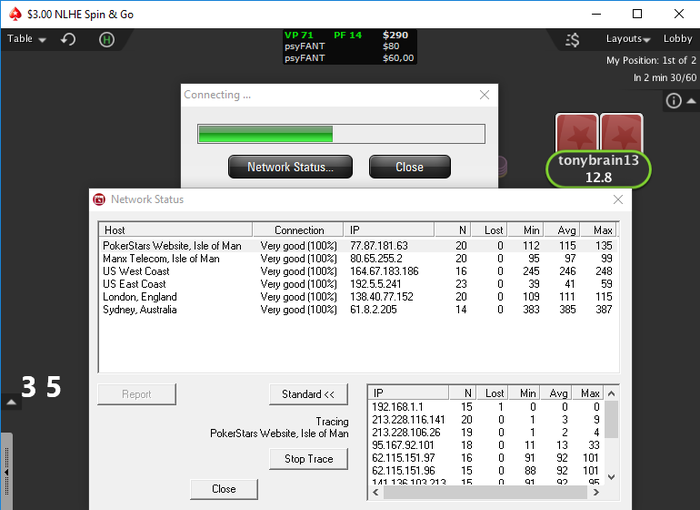Close the Network Status window with X
700x510 pixels.
[x=618, y=200]
